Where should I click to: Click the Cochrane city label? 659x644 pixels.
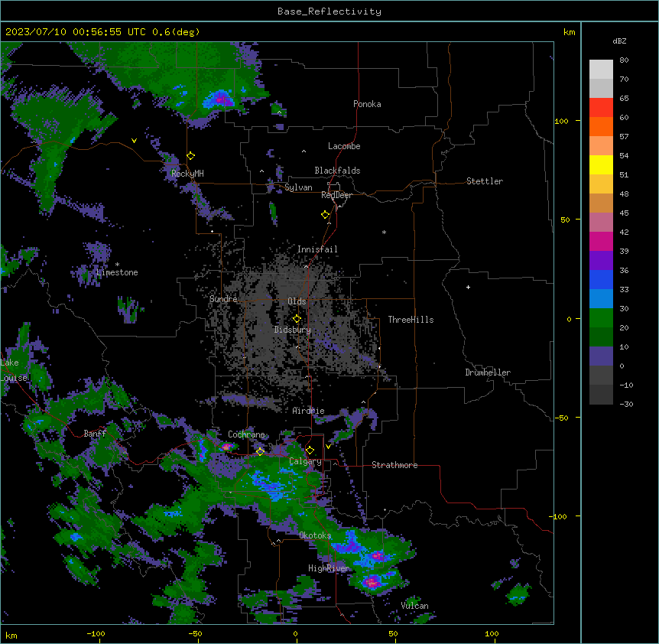[x=246, y=434]
